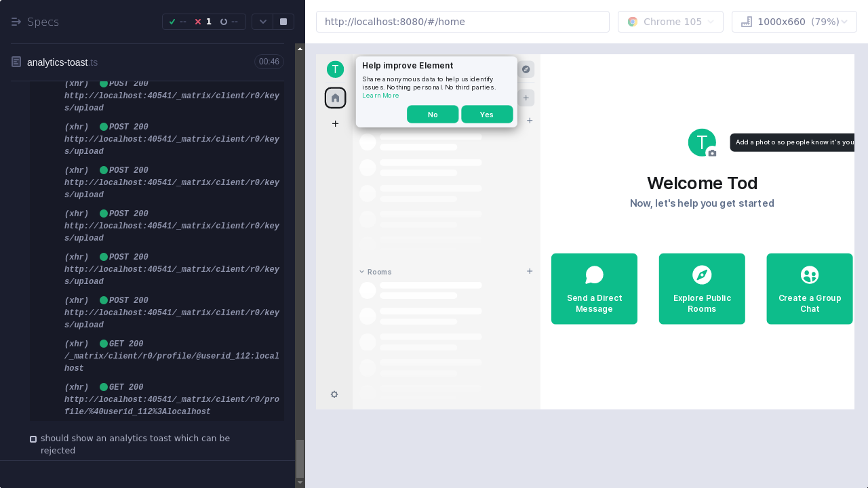
Task: Open the Chrome 105 browser dropdown
Action: click(671, 22)
